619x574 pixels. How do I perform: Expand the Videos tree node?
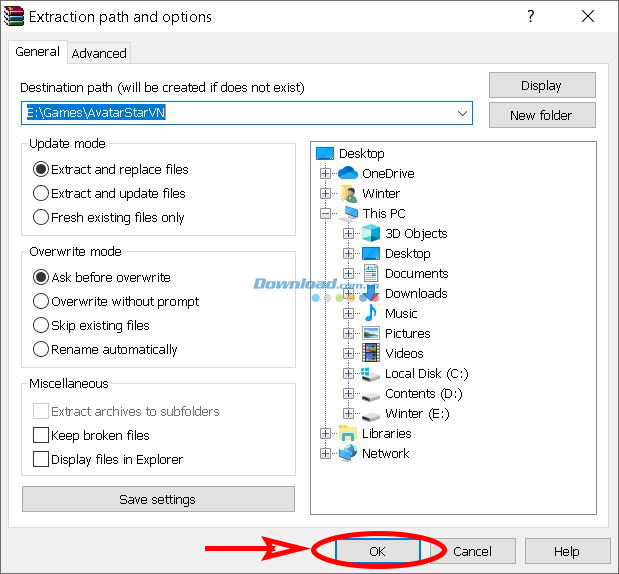(x=348, y=353)
